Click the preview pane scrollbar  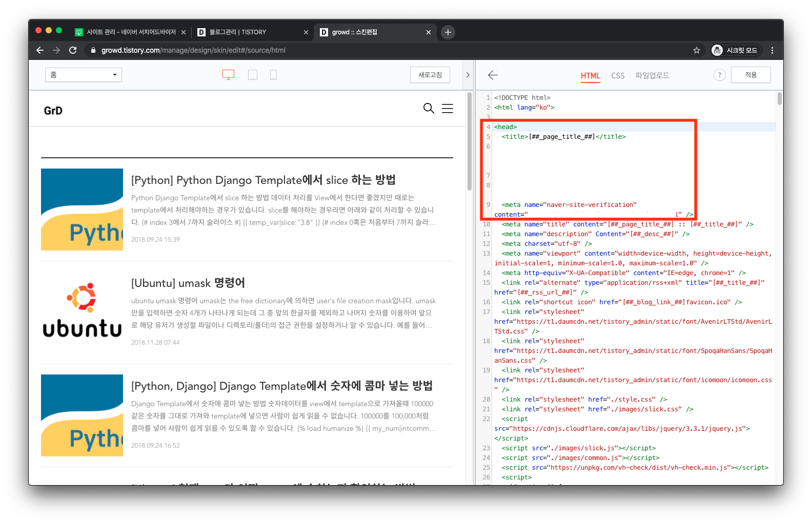tap(470, 141)
